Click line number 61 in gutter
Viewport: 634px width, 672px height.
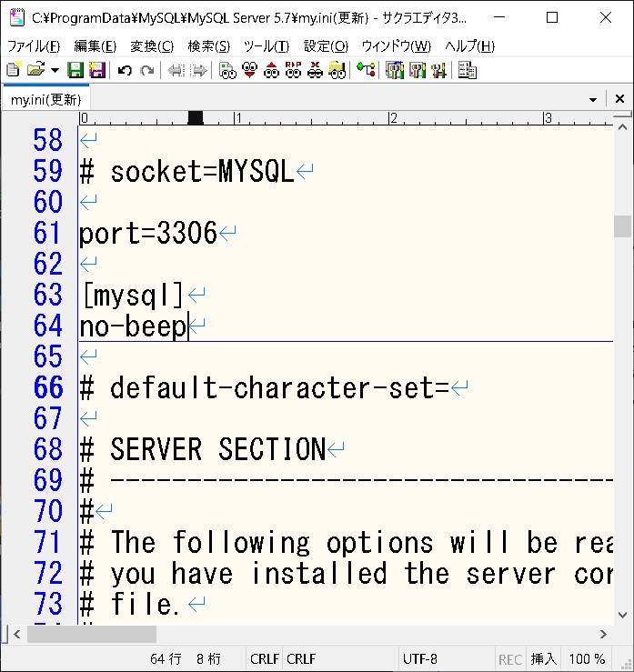(48, 232)
